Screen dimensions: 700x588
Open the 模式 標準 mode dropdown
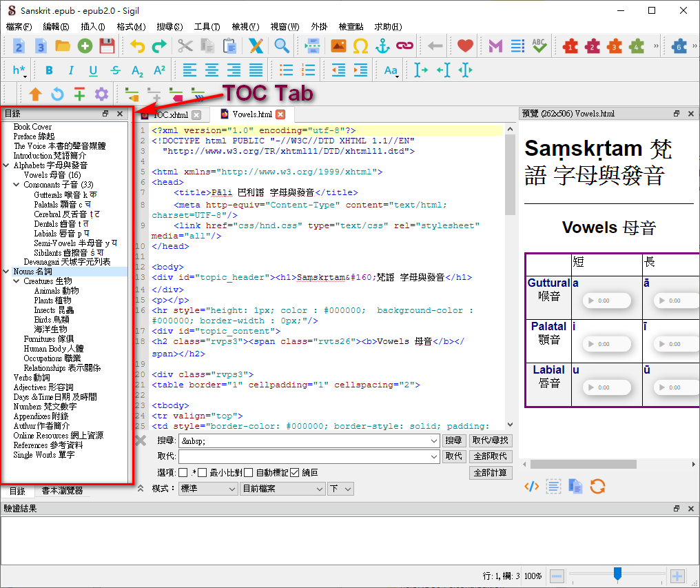coord(207,489)
